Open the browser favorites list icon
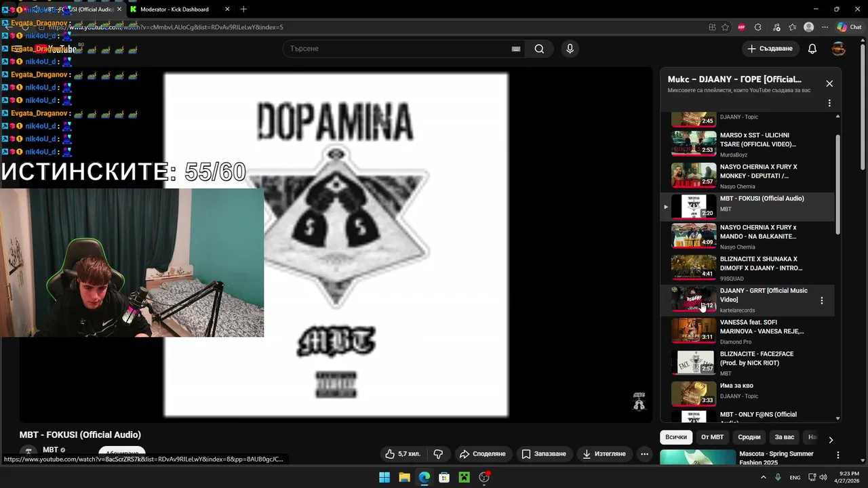The image size is (868, 488). [x=793, y=27]
